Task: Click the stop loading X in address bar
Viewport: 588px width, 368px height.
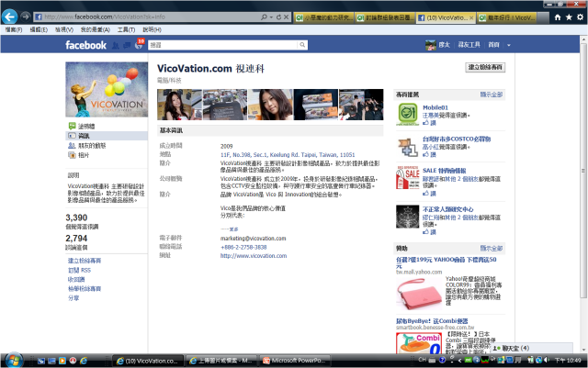Action: pos(286,17)
